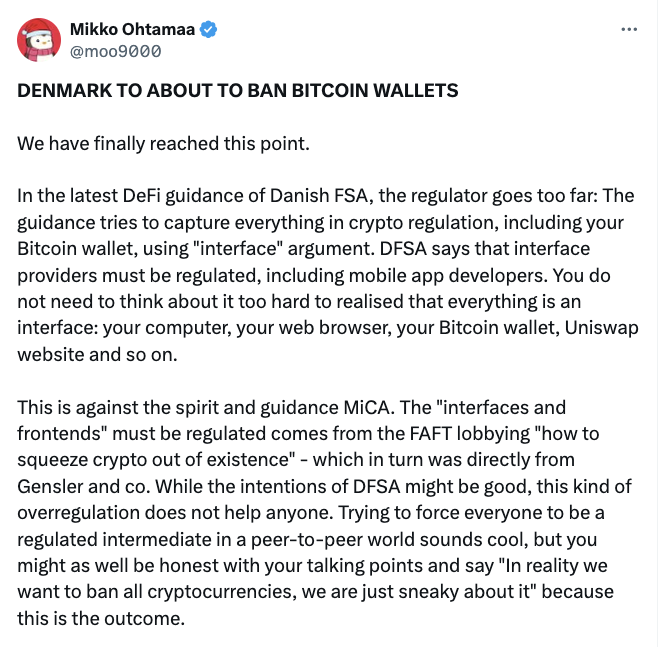Click the line "website and so on."

97,355
